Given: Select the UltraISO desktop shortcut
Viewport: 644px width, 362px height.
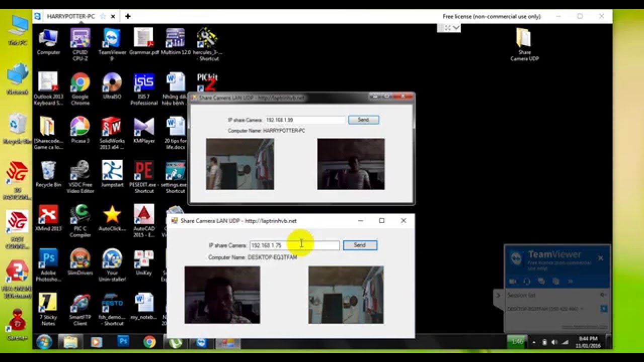Looking at the screenshot, I should click(x=112, y=86).
